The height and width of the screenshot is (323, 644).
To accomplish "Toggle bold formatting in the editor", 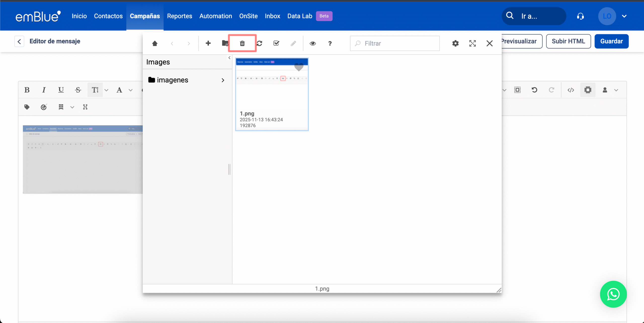I will 27,90.
